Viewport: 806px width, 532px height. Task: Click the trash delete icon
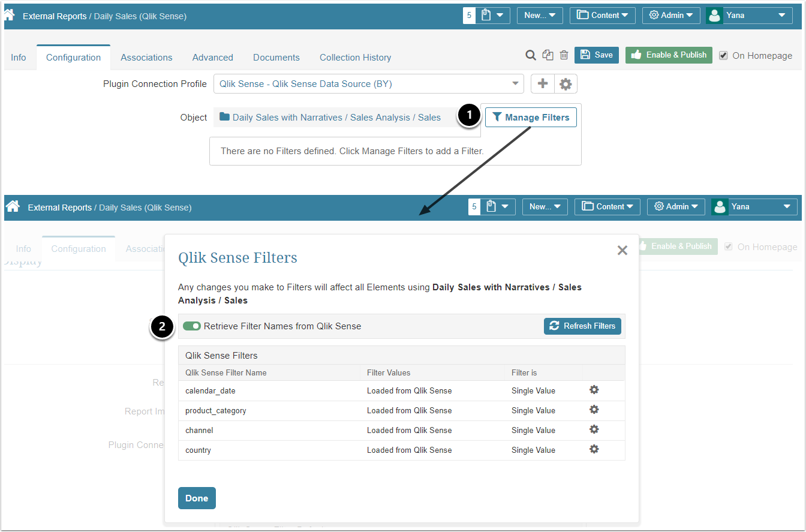[564, 55]
